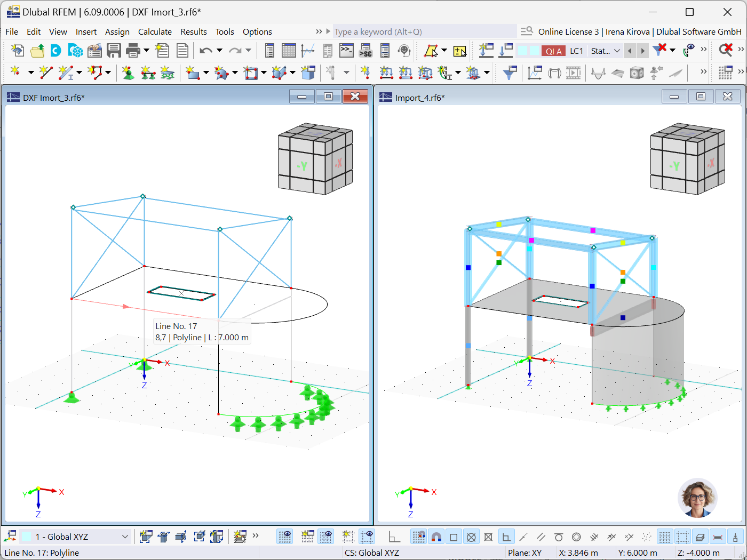This screenshot has width=747, height=560.
Task: Toggle orthogonal drawing mode
Action: [506, 537]
